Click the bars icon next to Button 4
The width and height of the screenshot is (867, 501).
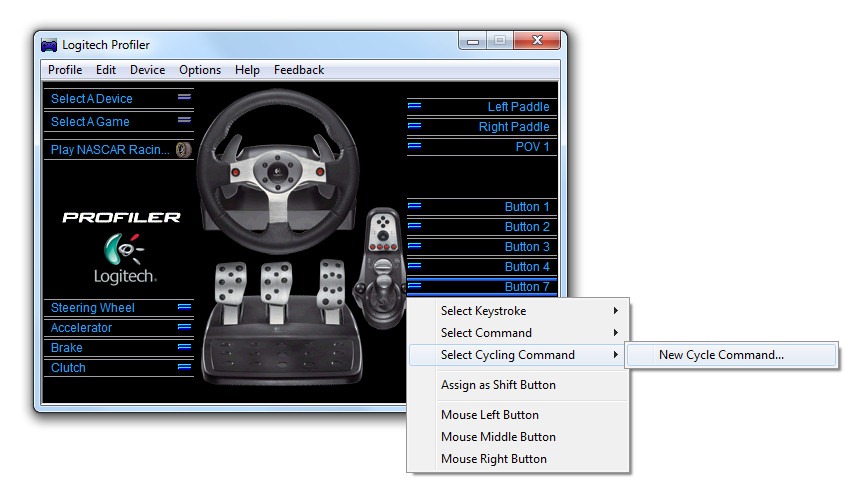tap(414, 265)
